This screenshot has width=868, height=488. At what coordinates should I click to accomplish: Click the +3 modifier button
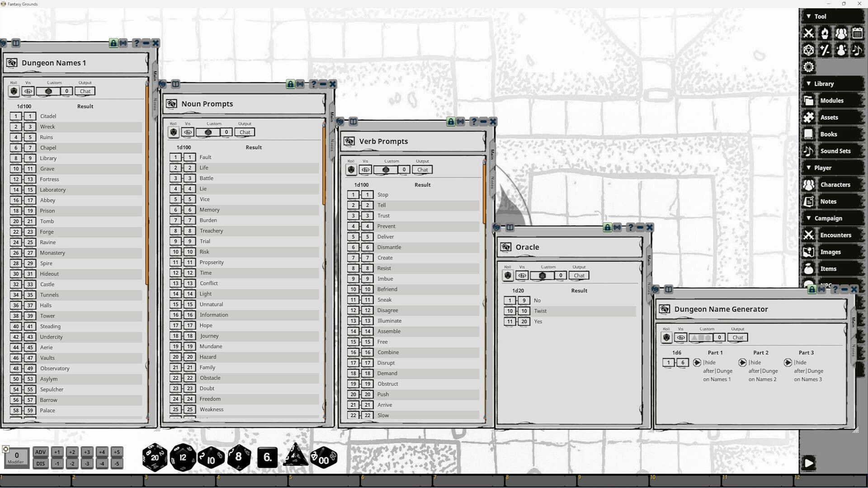tap(87, 452)
